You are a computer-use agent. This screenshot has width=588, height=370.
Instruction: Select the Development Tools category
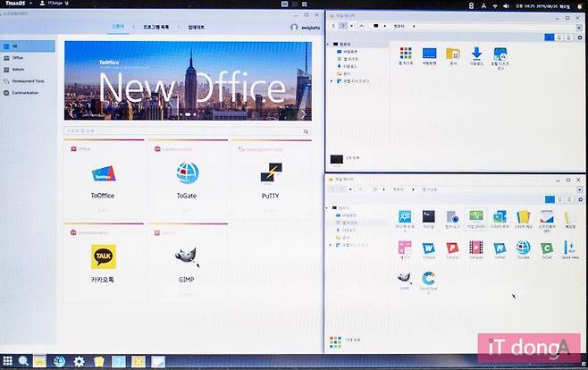click(x=28, y=81)
